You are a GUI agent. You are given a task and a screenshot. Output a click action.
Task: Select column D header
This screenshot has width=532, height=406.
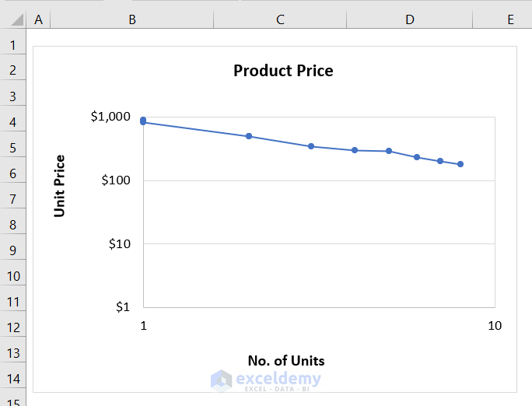click(410, 19)
